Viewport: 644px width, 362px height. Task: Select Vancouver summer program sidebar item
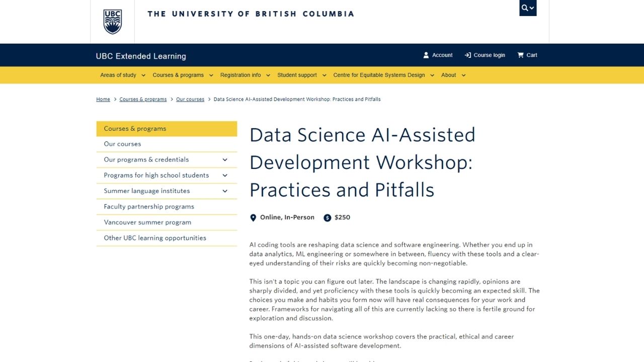[167, 222]
